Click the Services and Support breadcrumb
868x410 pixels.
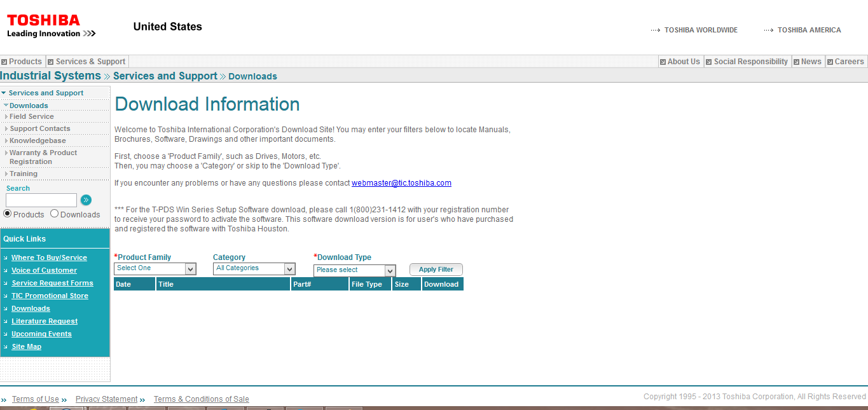point(165,76)
